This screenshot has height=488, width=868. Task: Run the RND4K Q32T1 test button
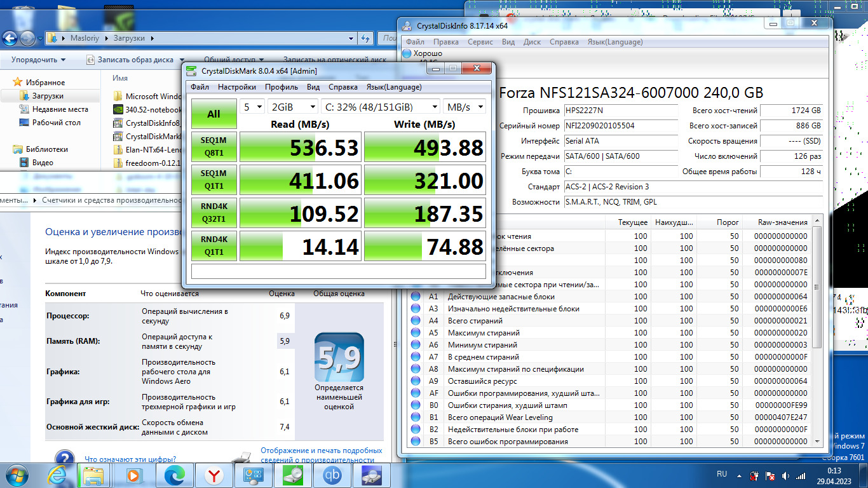pyautogui.click(x=214, y=213)
